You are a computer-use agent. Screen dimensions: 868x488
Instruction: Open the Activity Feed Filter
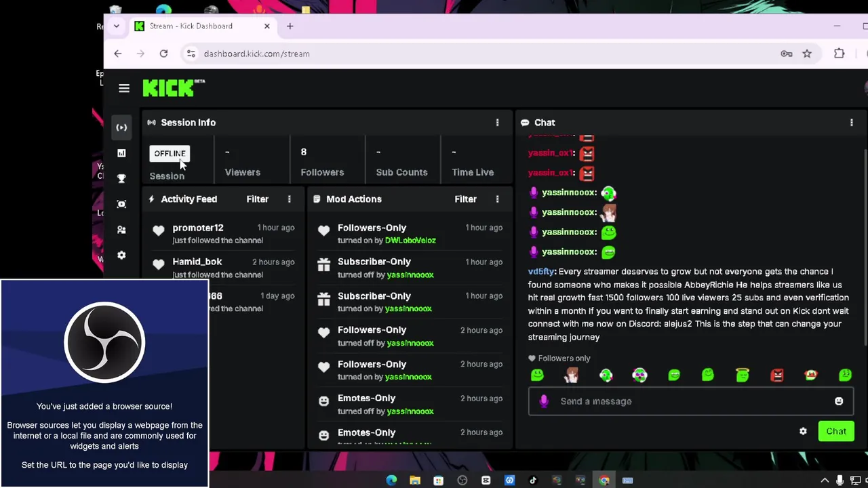point(257,199)
